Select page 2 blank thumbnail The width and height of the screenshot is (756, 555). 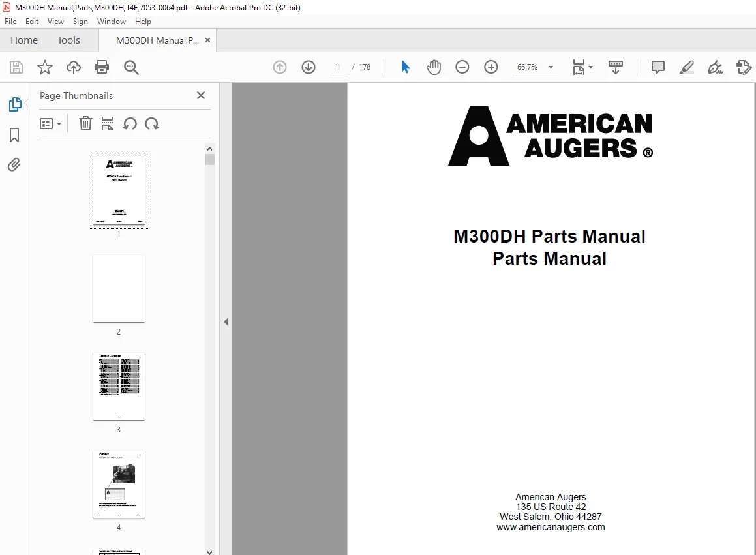(x=119, y=289)
